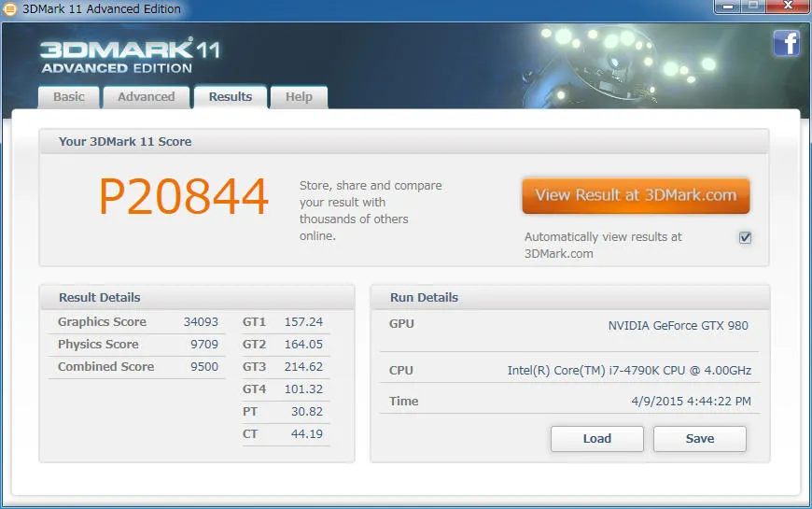The width and height of the screenshot is (812, 509).
Task: Go to the Help tab
Action: (x=299, y=97)
